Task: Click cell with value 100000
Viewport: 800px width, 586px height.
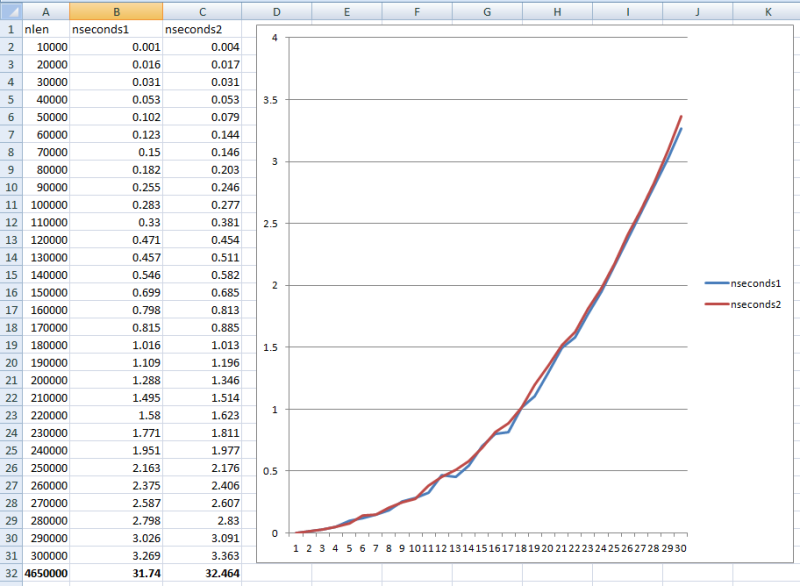Action: [x=46, y=205]
